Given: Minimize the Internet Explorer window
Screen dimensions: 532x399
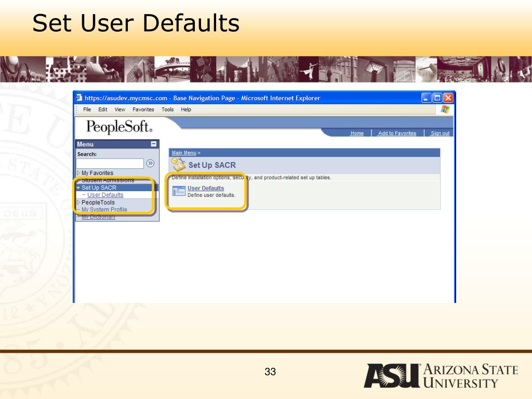Looking at the screenshot, I should pyautogui.click(x=426, y=98).
